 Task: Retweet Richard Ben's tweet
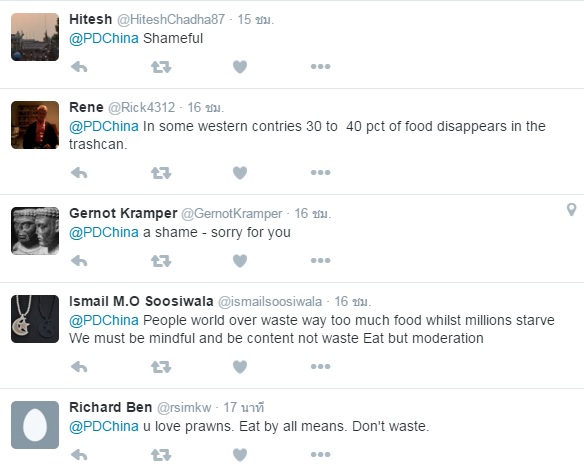(161, 455)
